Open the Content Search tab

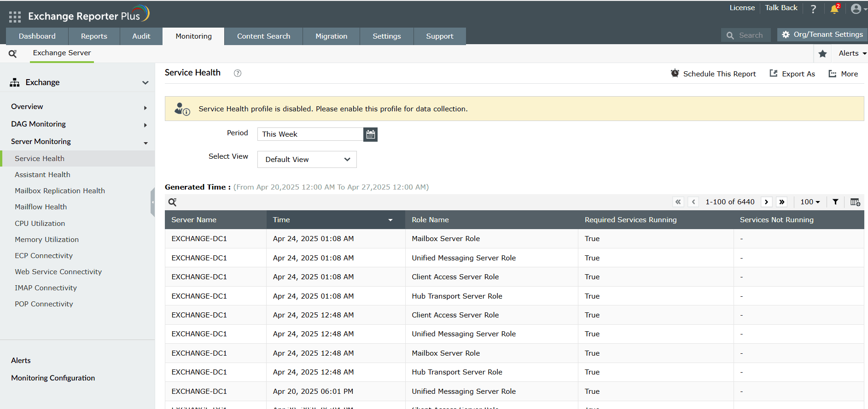coord(263,36)
